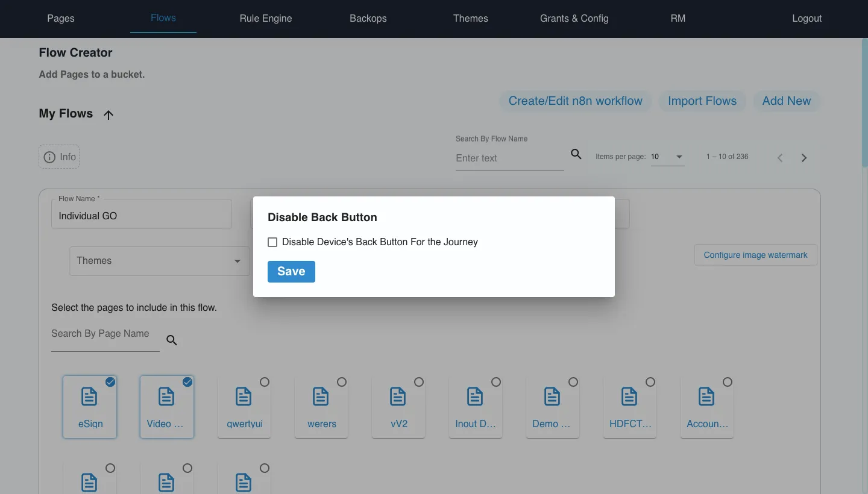Select the HDFCT… page radio circle

[x=650, y=382]
